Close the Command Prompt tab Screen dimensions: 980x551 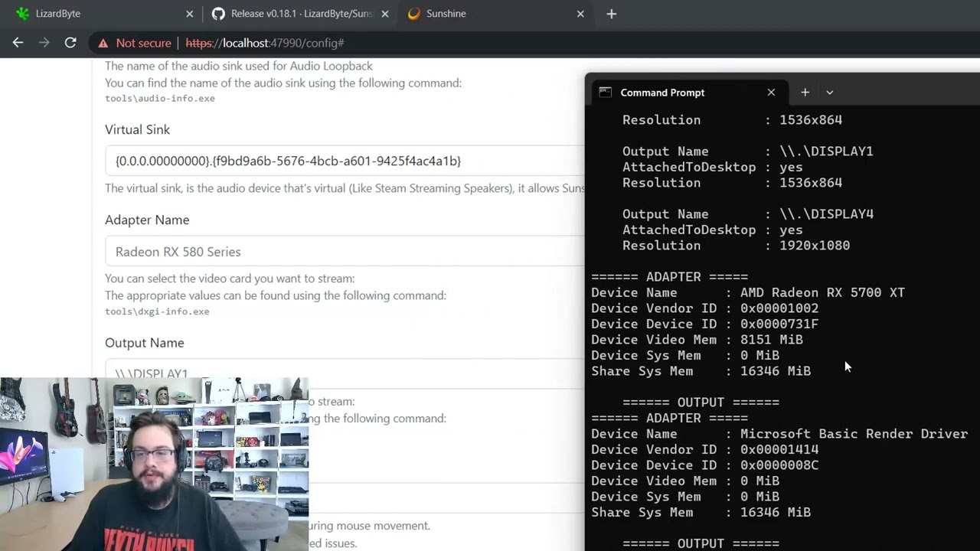pyautogui.click(x=771, y=92)
